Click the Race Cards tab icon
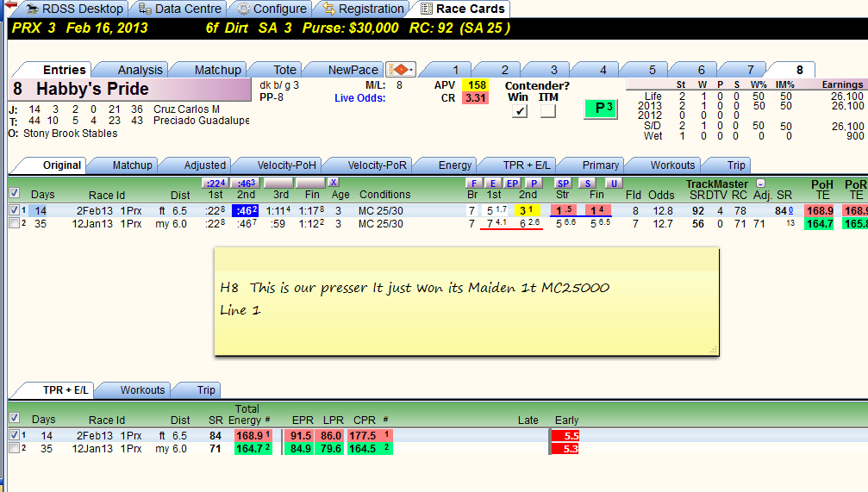Screen dimensions: 868x492 pyautogui.click(x=427, y=9)
